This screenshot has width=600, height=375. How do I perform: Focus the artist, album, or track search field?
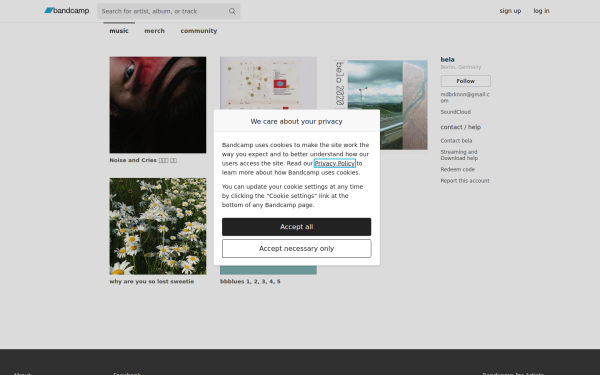pos(168,11)
